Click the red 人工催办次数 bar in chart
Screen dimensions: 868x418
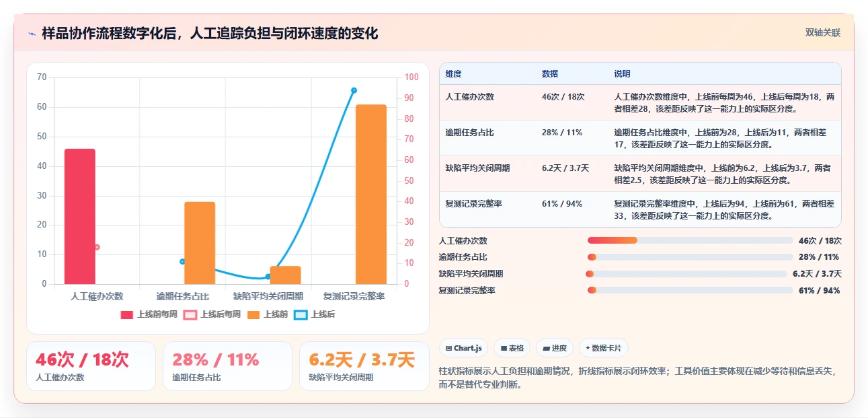coord(80,216)
